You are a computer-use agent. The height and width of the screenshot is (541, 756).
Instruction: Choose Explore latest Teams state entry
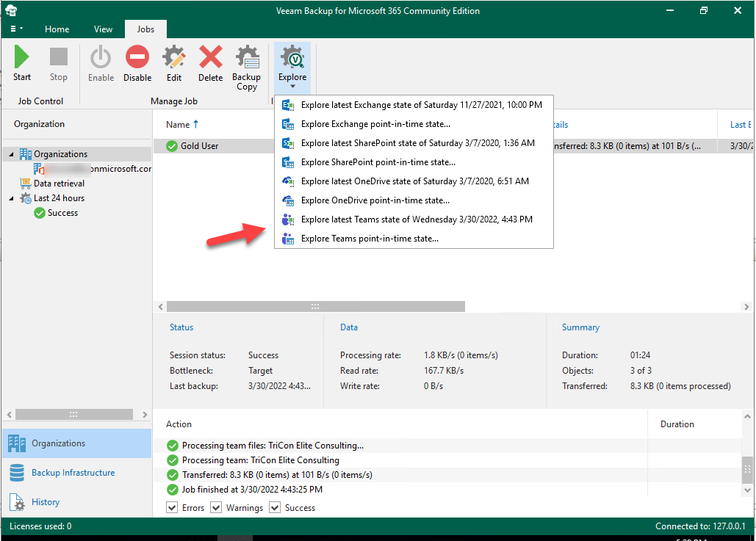(x=417, y=219)
